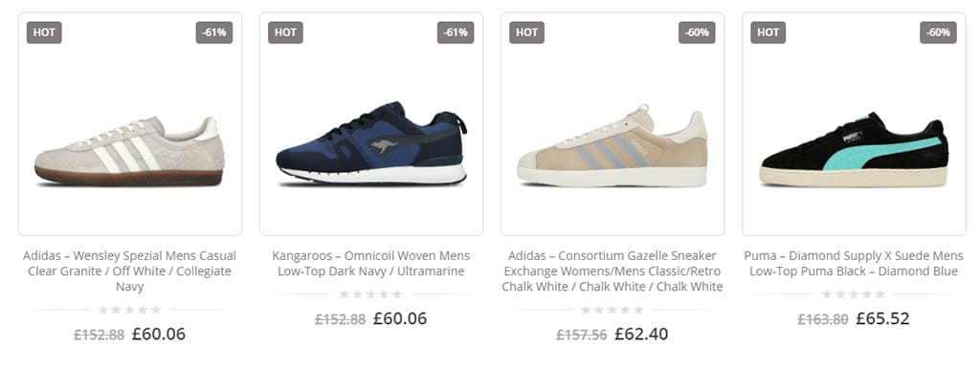Click the £62.40 price of Adidas Gazelle
Image resolution: width=980 pixels, height=369 pixels.
[641, 334]
